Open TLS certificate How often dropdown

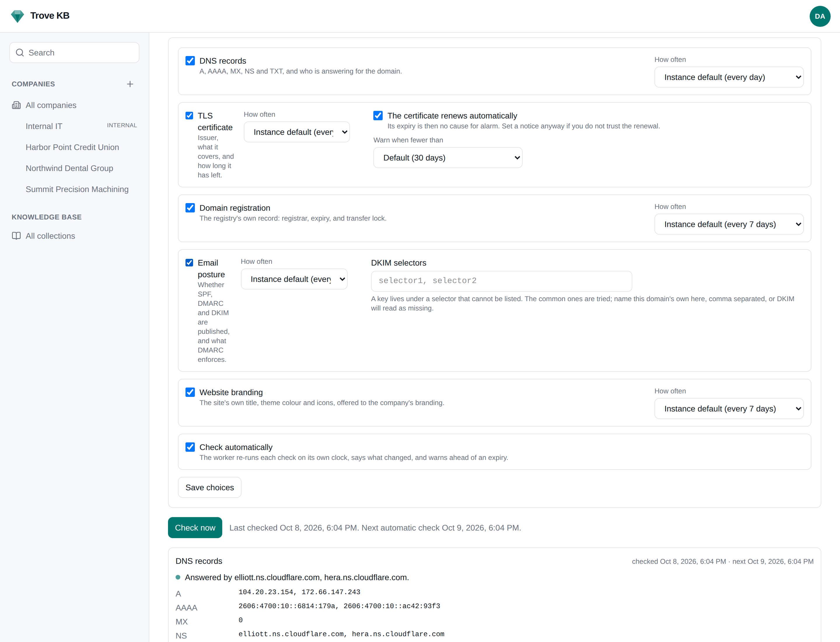297,132
